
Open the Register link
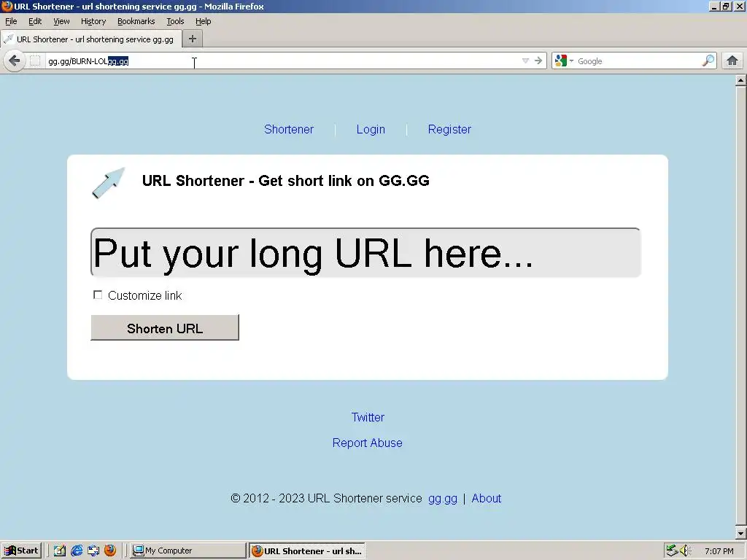[x=449, y=129]
